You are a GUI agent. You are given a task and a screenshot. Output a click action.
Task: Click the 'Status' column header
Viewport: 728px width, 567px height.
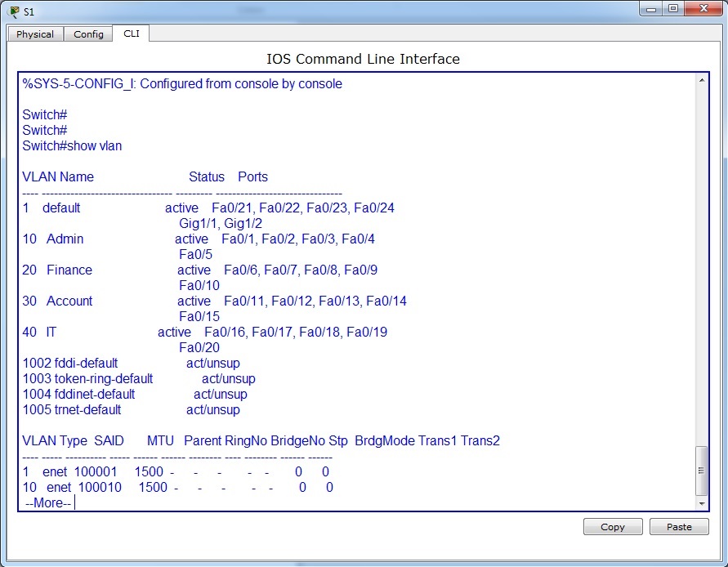(207, 177)
